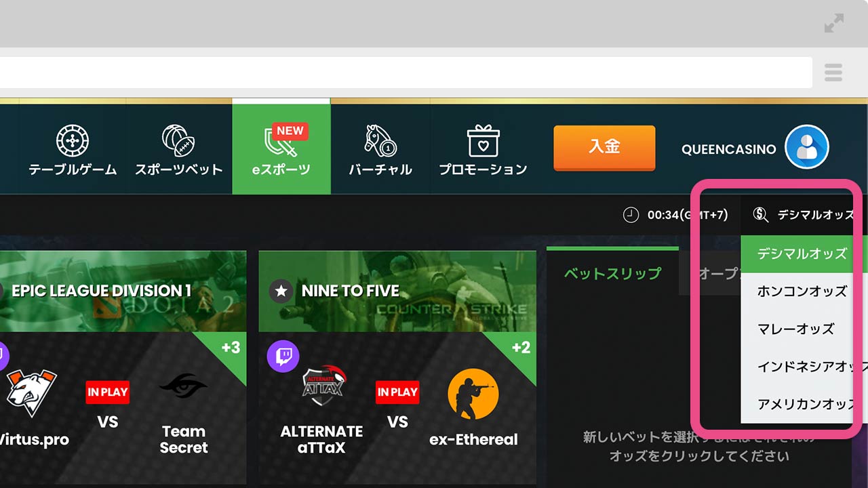Focus the browser address bar
Screen dimensions: 868x488
click(x=406, y=72)
